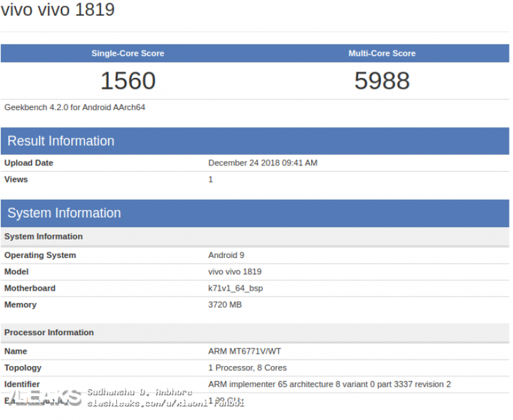Screen dimensions: 513x420
Task: Click the blue System Information section header
Action: [255, 213]
